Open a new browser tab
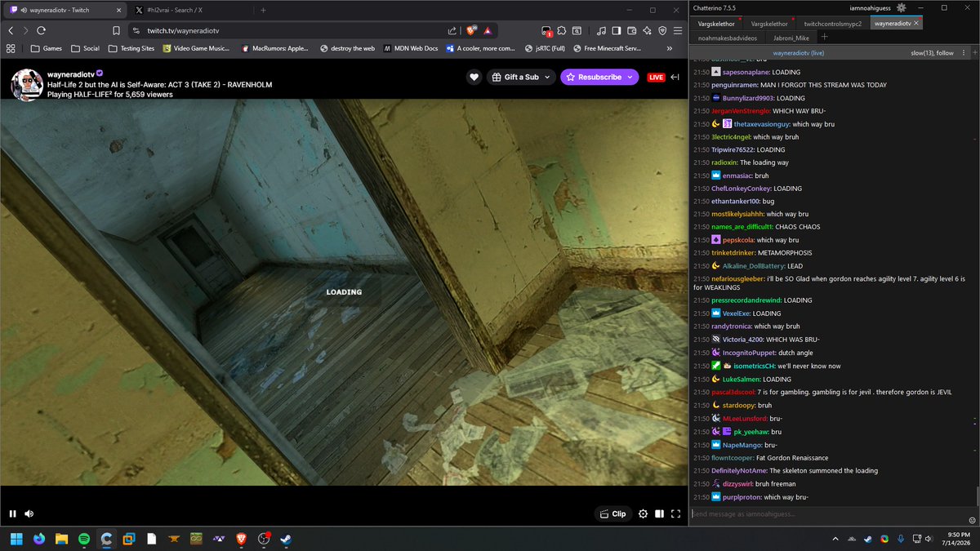 coord(263,10)
